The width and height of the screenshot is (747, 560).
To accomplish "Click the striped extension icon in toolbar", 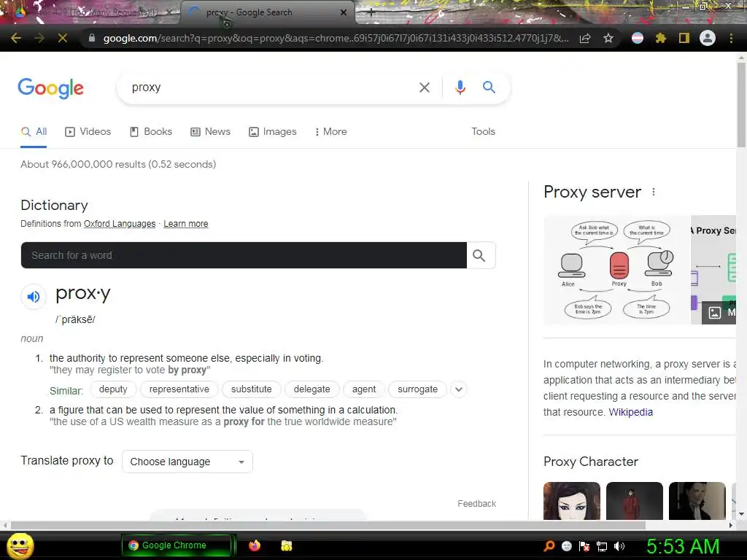I will [x=638, y=38].
